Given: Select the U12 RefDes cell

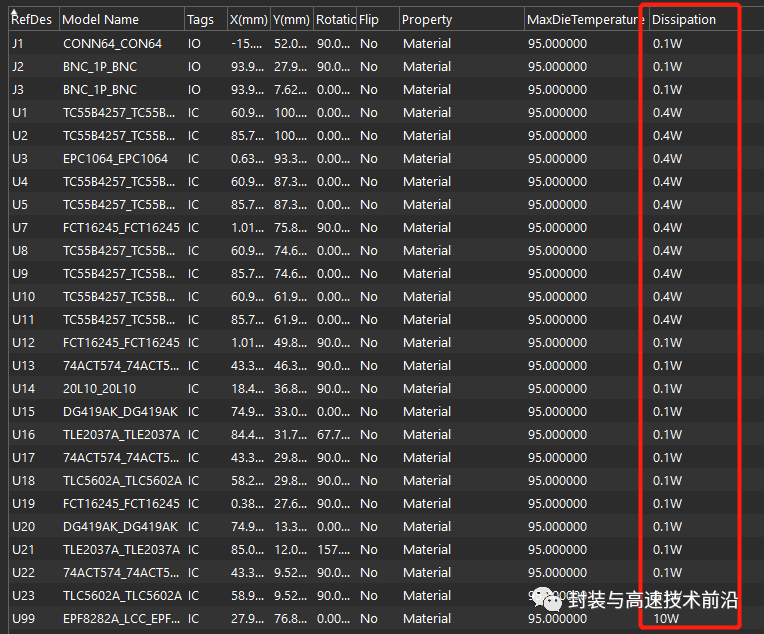Looking at the screenshot, I should click(x=23, y=343).
